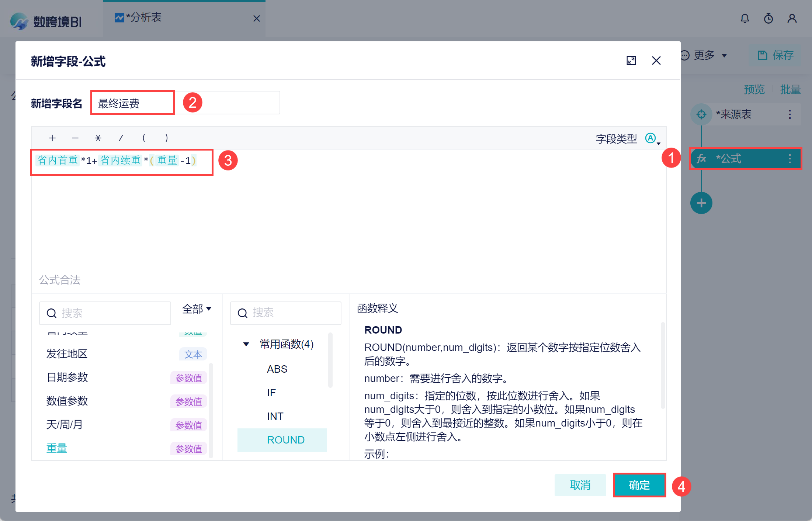The height and width of the screenshot is (521, 812).
Task: Click the notification bell icon
Action: pos(745,18)
